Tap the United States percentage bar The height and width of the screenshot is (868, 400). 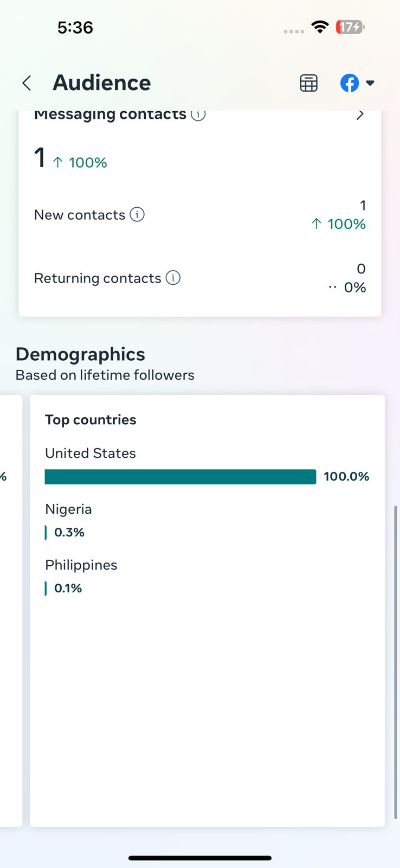pos(180,477)
